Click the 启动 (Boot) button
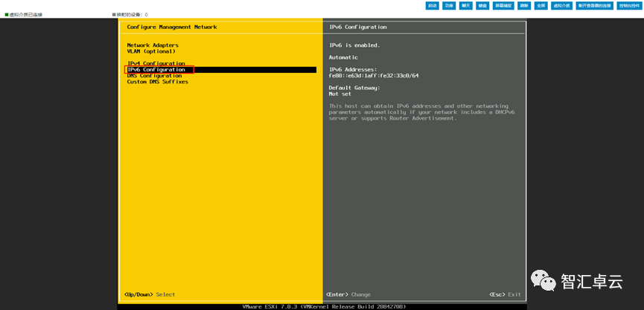Screen dimensions: 644x310 [432, 6]
